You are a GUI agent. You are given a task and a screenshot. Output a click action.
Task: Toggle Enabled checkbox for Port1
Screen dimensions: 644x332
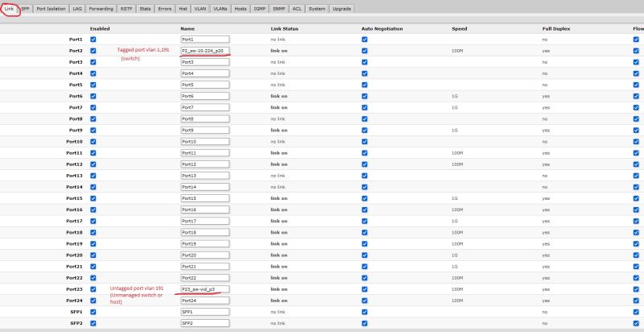pos(93,39)
